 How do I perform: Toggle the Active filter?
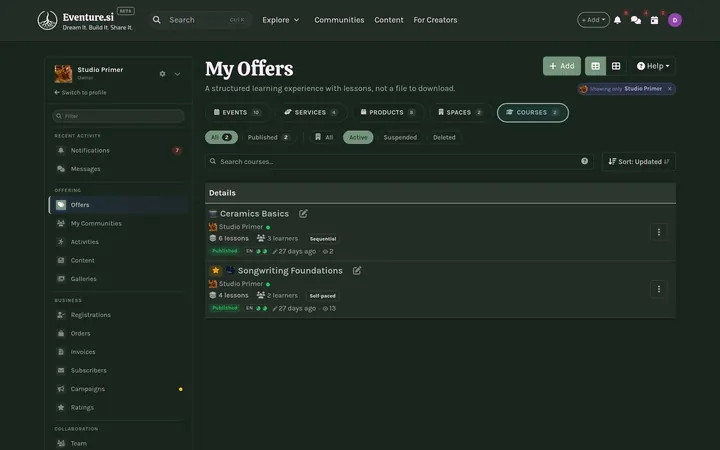[x=358, y=137]
